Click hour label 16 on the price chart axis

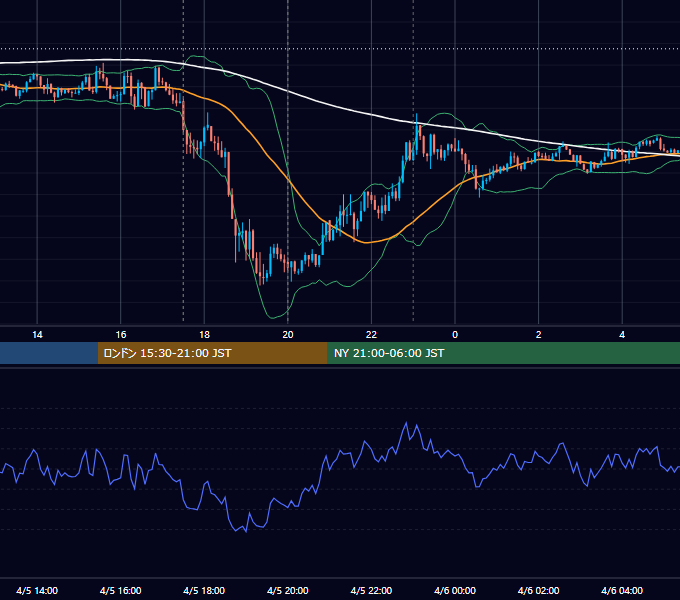(121, 335)
